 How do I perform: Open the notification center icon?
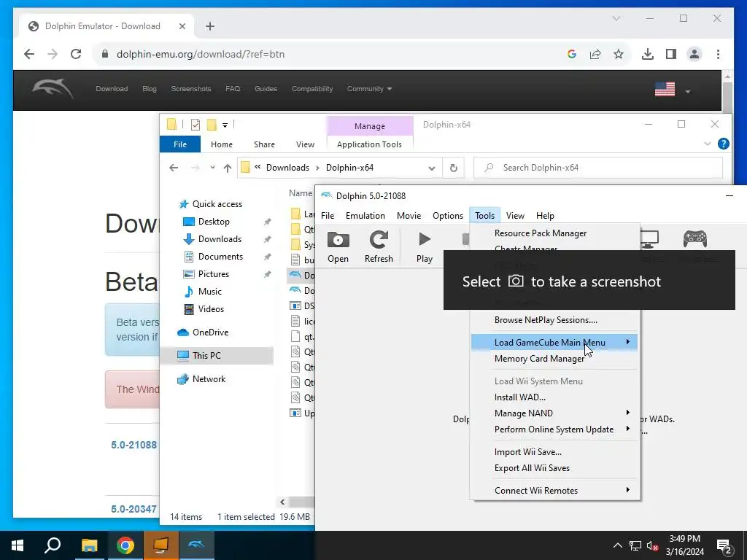pyautogui.click(x=724, y=545)
